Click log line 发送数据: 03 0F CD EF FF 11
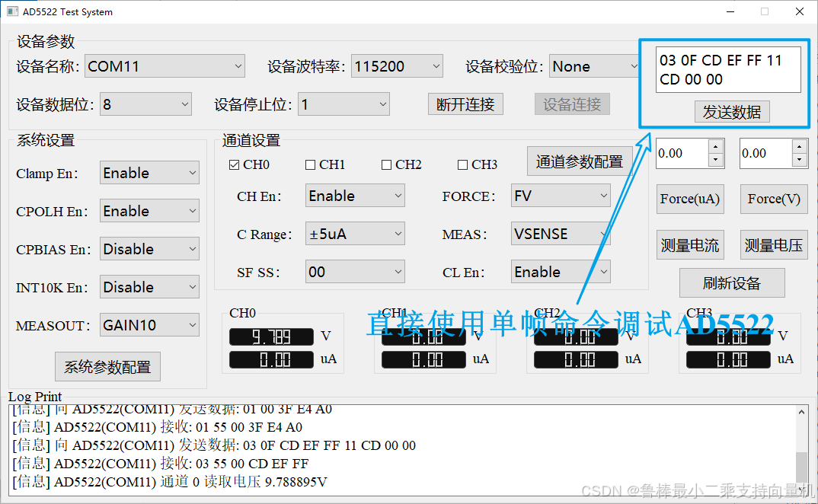Viewport: 818px width, 504px height. pyautogui.click(x=214, y=445)
